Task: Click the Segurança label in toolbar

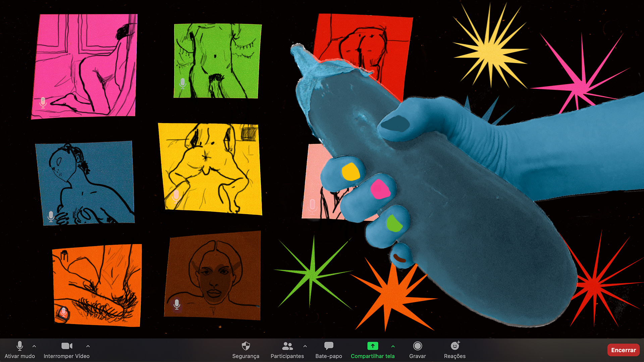Action: click(x=246, y=356)
